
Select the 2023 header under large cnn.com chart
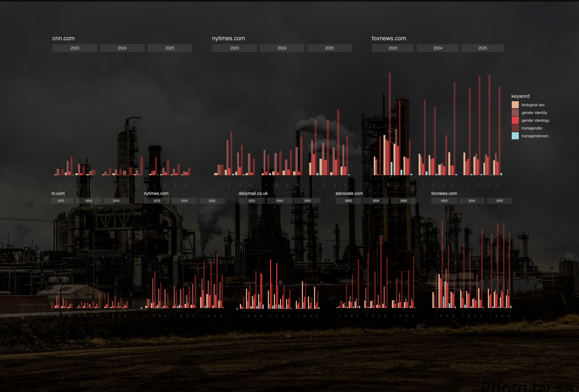(x=75, y=48)
